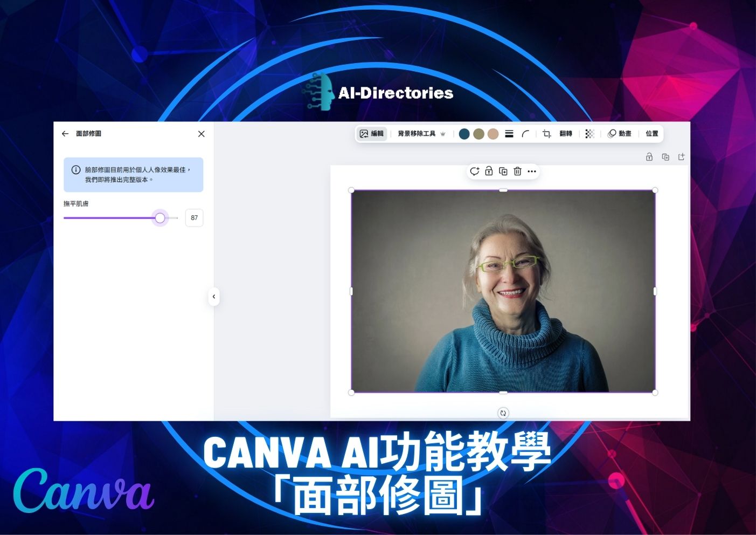
Task: Select the crop tool icon
Action: 546,134
